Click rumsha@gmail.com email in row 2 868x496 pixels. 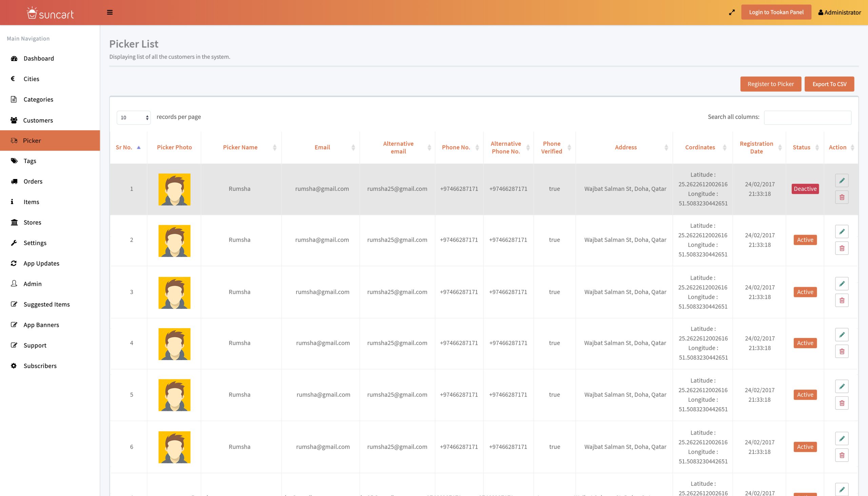tap(322, 240)
